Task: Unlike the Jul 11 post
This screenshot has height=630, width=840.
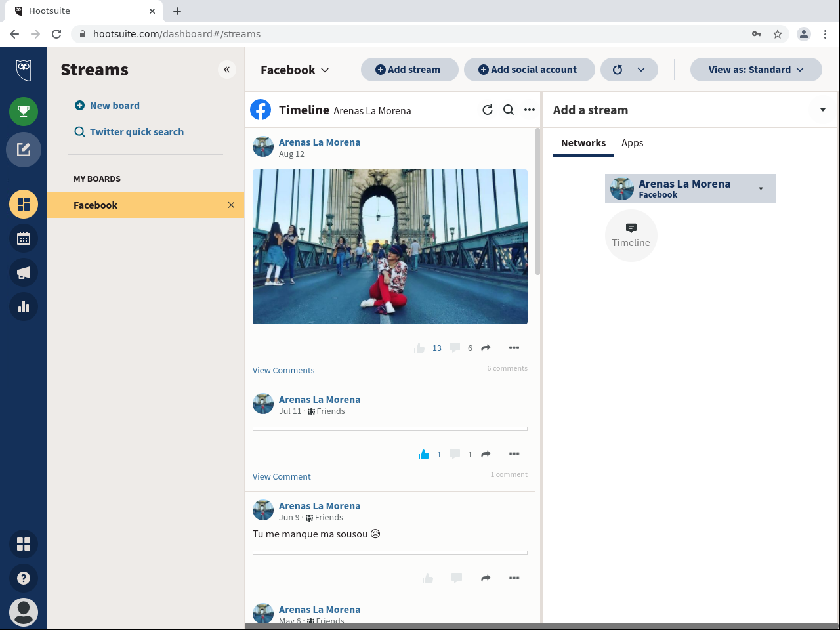Action: pos(424,454)
